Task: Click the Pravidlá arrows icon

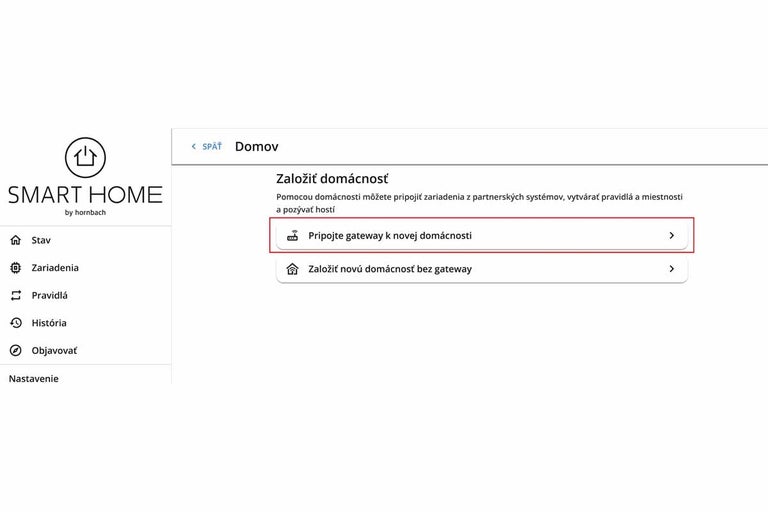Action: pos(15,295)
